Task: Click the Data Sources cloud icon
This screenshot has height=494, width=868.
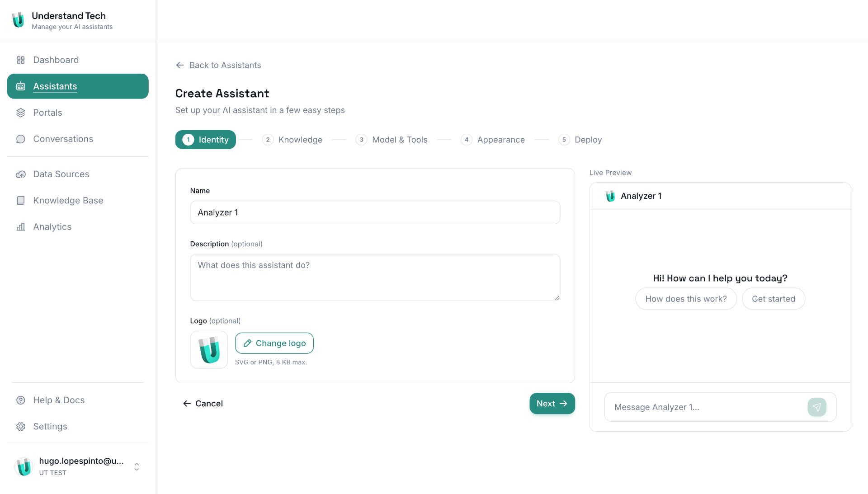Action: point(21,174)
